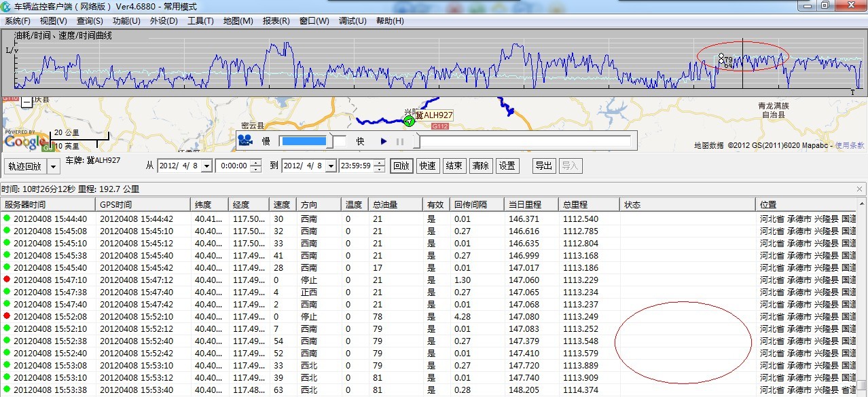The width and height of the screenshot is (868, 397).
Task: Expand the 轨迹回放 dropdown arrow
Action: (53, 166)
